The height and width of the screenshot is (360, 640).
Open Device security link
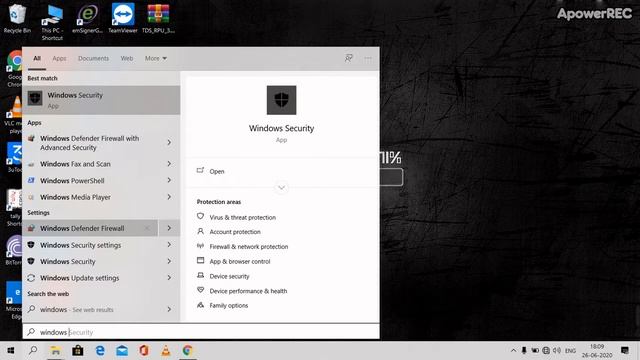pyautogui.click(x=229, y=276)
